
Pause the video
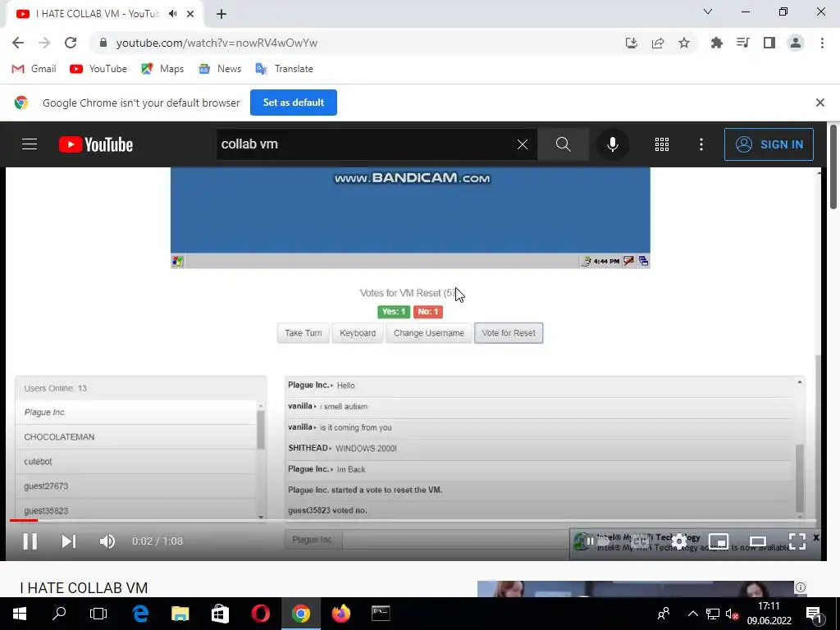click(30, 541)
